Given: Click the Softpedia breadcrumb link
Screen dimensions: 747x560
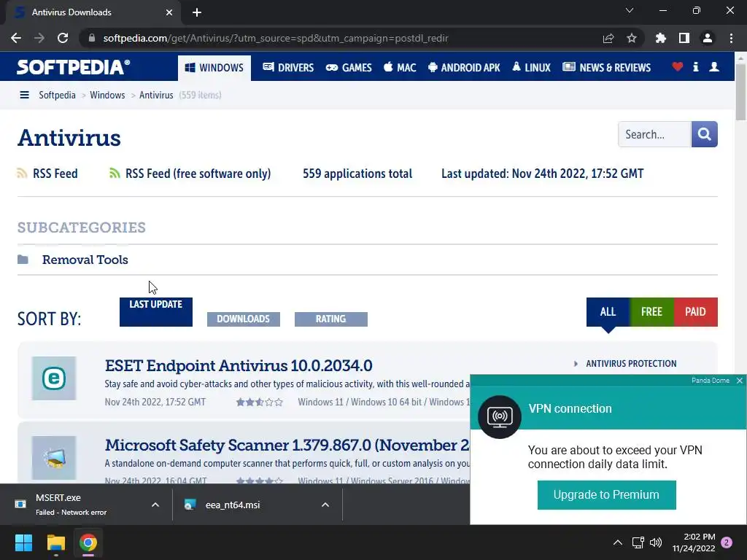Looking at the screenshot, I should click(57, 96).
